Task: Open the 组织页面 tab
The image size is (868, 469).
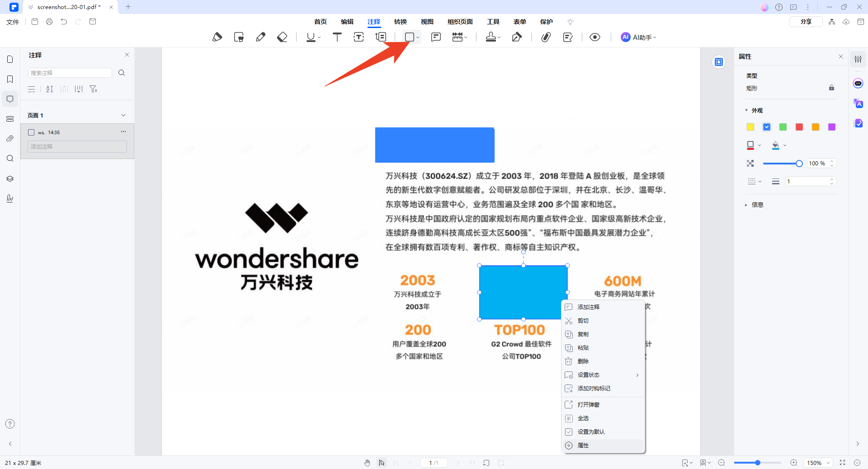Action: [460, 22]
